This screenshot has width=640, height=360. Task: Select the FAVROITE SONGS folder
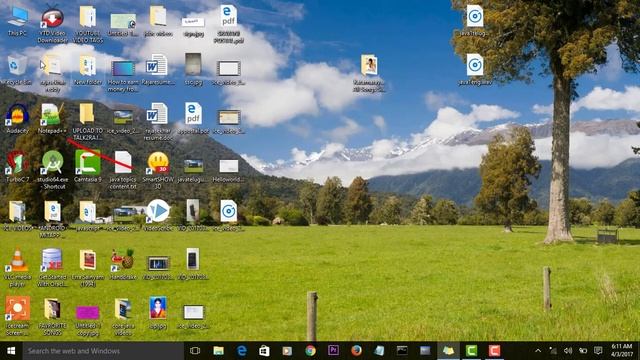(x=52, y=316)
